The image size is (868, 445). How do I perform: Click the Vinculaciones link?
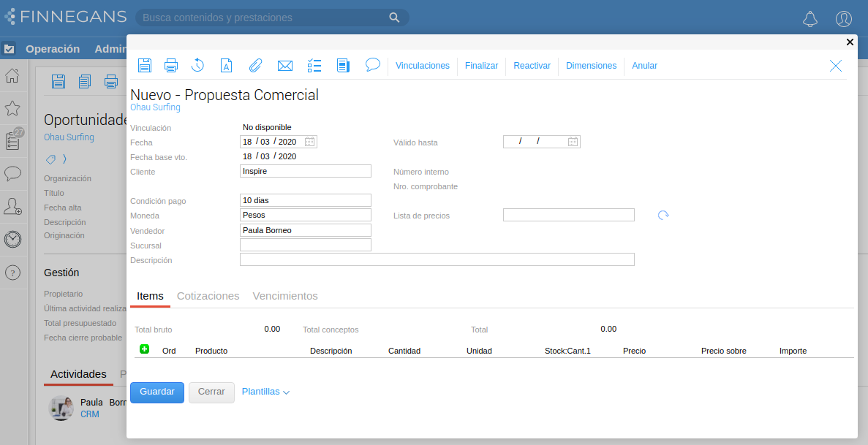(x=423, y=66)
